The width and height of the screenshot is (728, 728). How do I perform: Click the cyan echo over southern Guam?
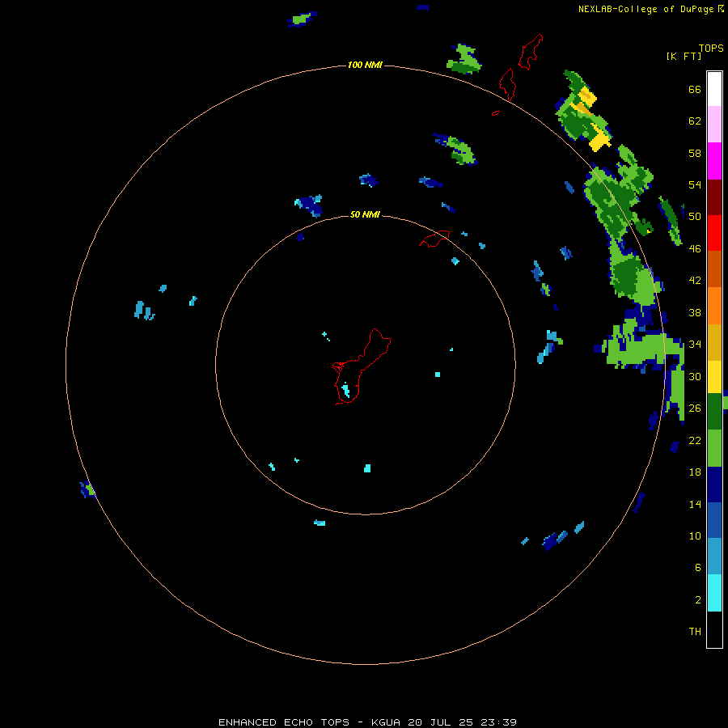tap(346, 391)
